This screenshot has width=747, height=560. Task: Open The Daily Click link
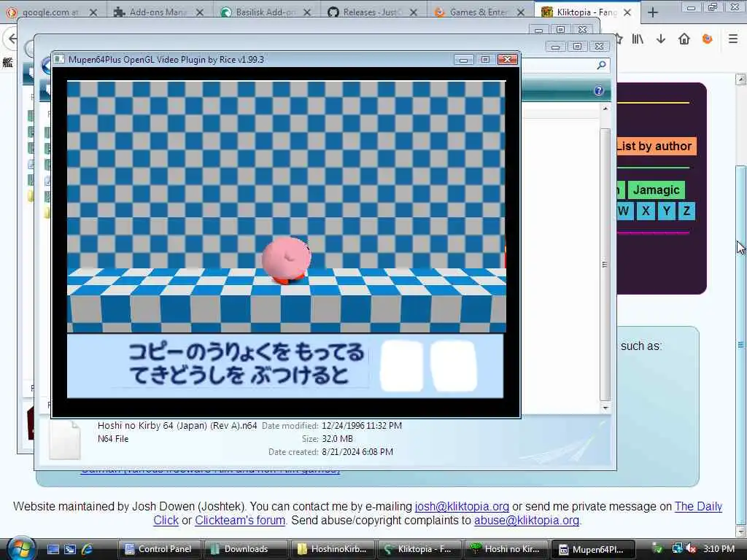coord(698,506)
